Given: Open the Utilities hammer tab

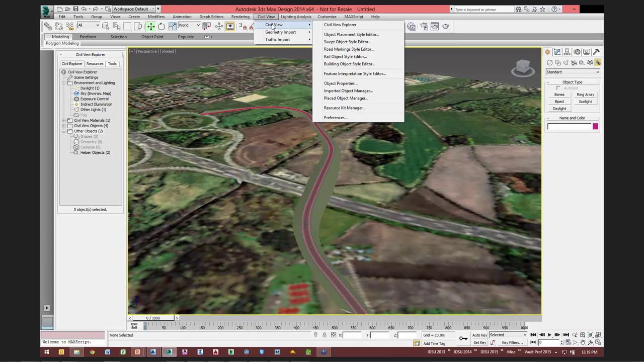Looking at the screenshot, I should 596,52.
